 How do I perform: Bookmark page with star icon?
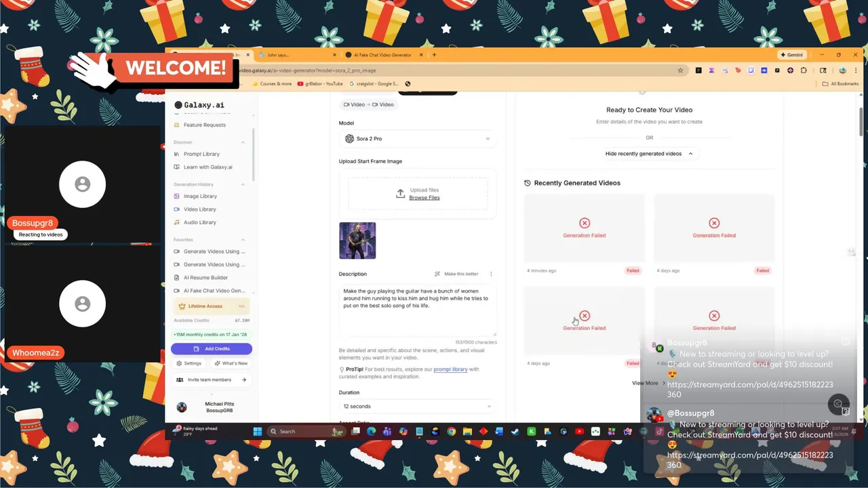click(680, 70)
